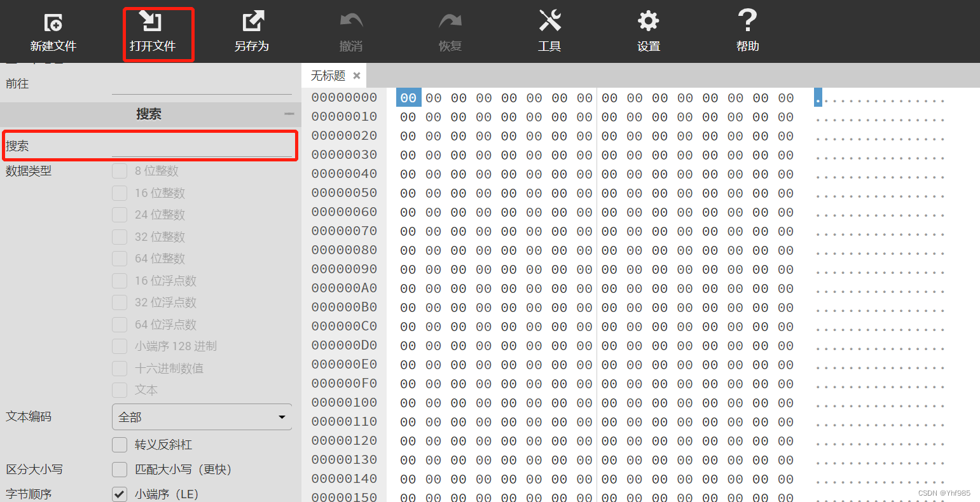Screen dimensions: 980x502
Task: Open Help (帮助) question mark icon
Action: click(x=747, y=20)
